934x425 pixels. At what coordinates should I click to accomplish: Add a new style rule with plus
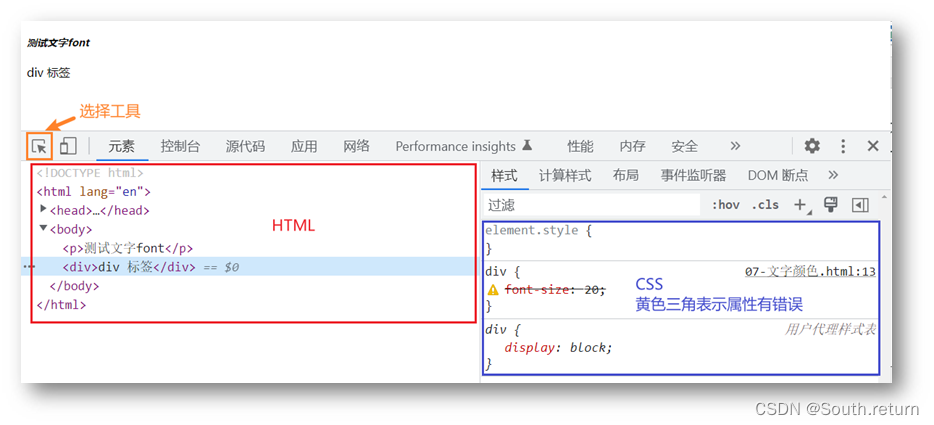[801, 205]
